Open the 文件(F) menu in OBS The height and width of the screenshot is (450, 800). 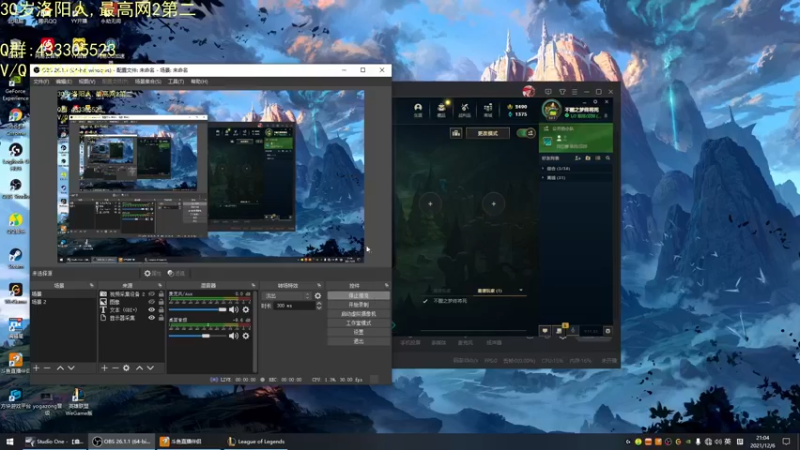[x=41, y=82]
